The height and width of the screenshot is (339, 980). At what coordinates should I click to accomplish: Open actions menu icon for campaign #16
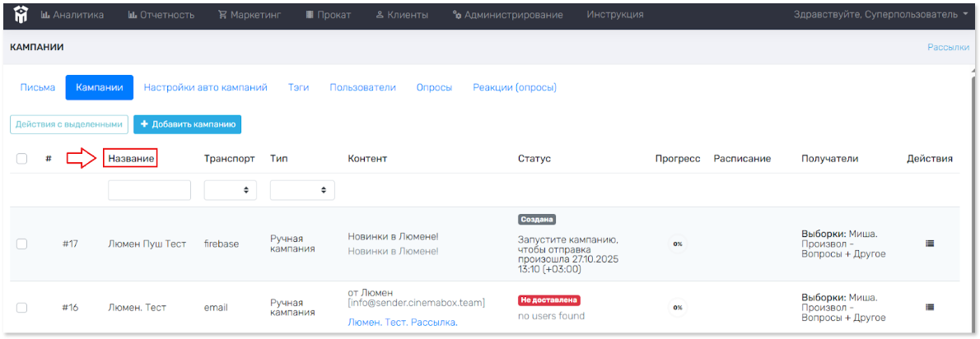tap(930, 307)
